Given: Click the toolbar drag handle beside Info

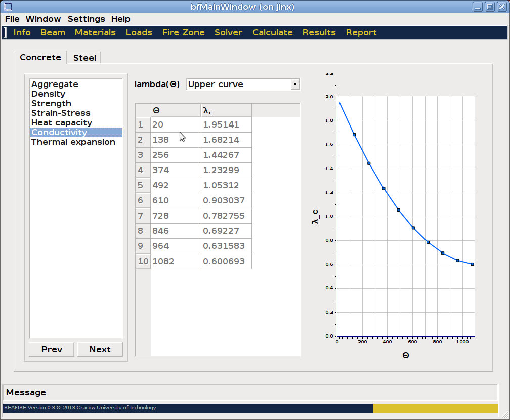Looking at the screenshot, I should tap(5, 33).
